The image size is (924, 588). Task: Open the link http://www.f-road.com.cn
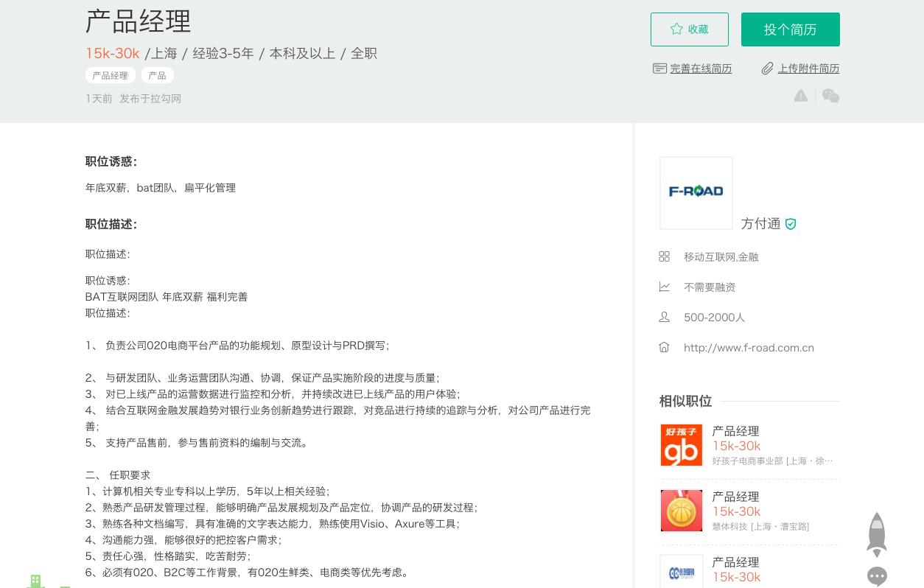tap(749, 348)
